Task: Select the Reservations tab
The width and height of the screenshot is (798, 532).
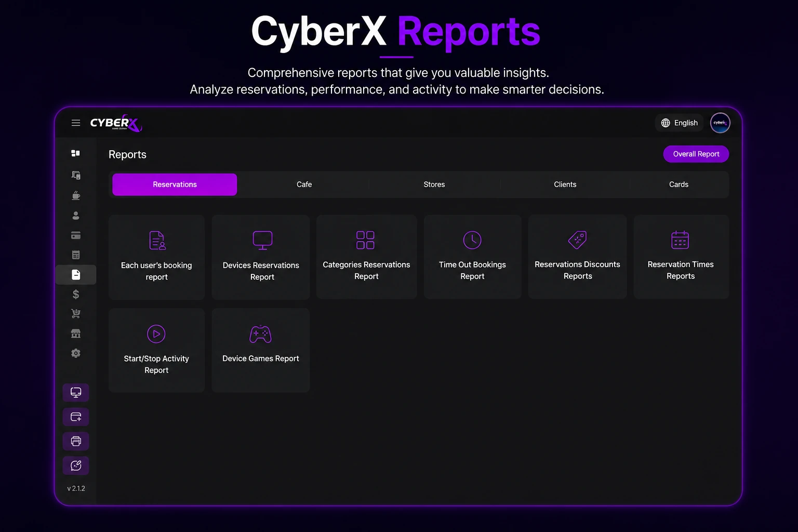Action: (175, 184)
